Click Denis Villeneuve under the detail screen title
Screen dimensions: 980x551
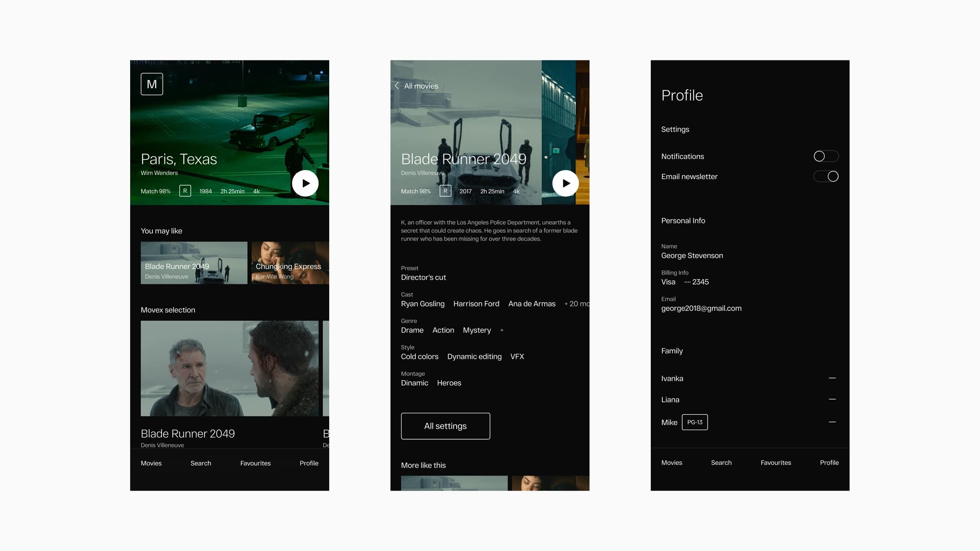point(423,173)
